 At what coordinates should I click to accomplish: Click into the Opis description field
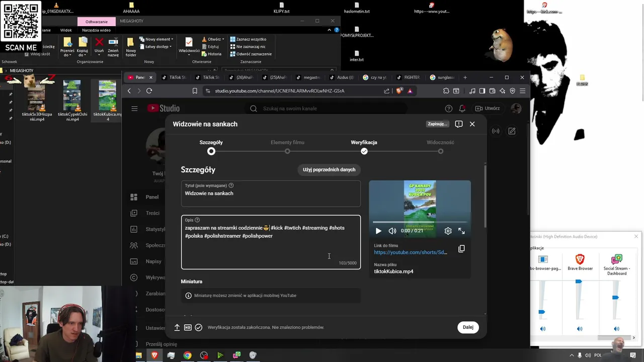click(x=271, y=242)
